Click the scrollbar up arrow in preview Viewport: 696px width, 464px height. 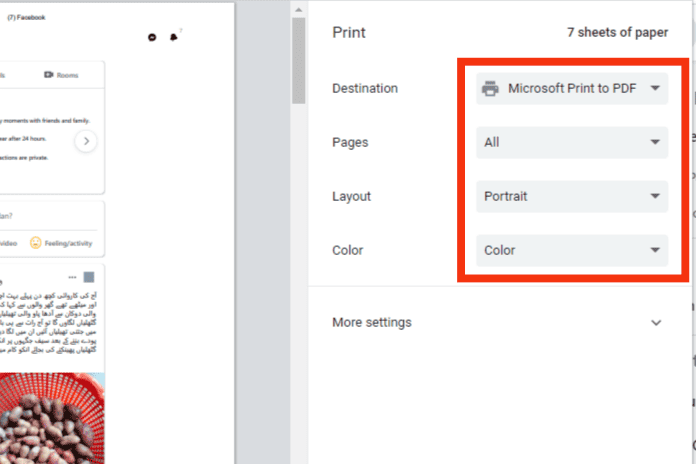tap(299, 10)
